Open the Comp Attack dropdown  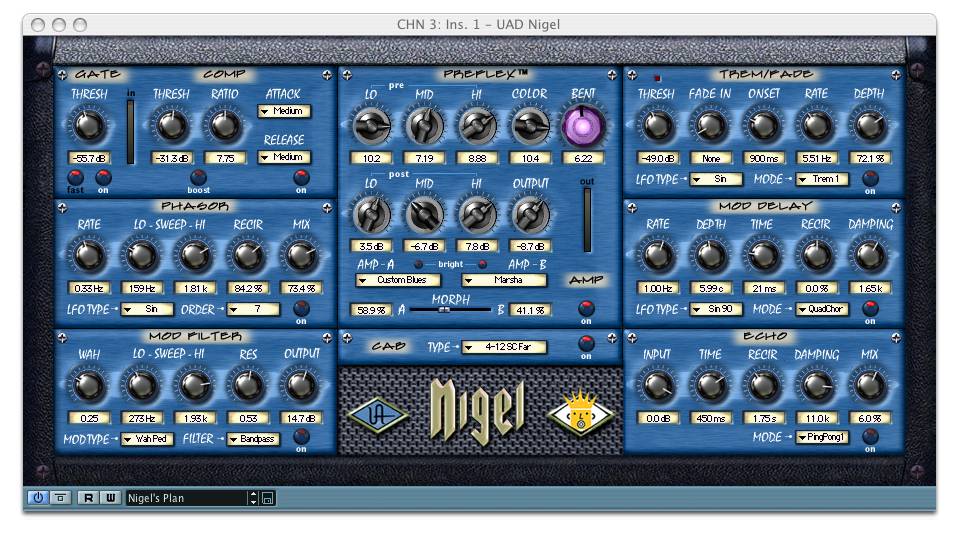tap(284, 111)
